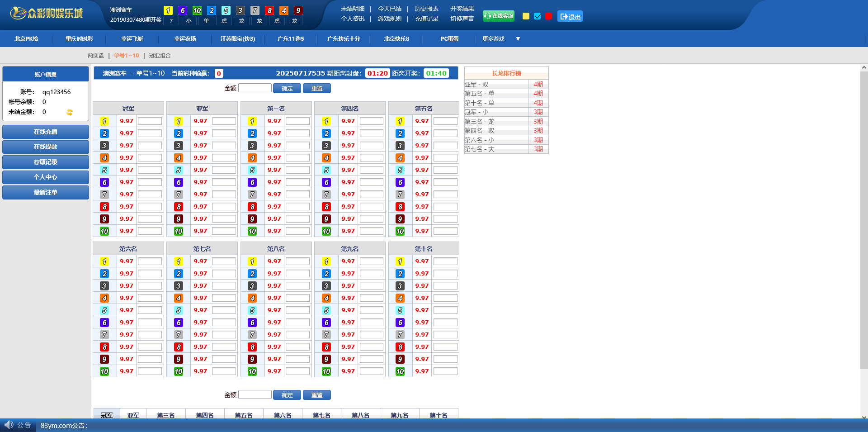
Task: Click number 10 ball icon under 第五名
Action: click(x=400, y=231)
